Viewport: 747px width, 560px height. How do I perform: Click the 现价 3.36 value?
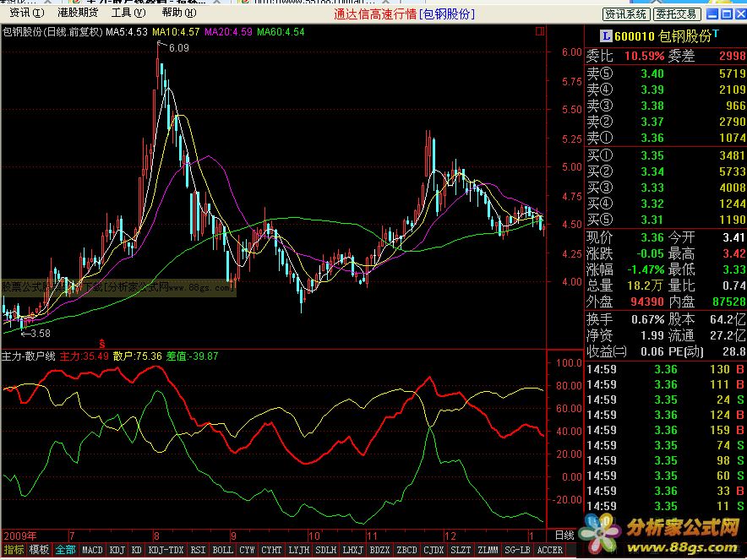click(x=652, y=237)
